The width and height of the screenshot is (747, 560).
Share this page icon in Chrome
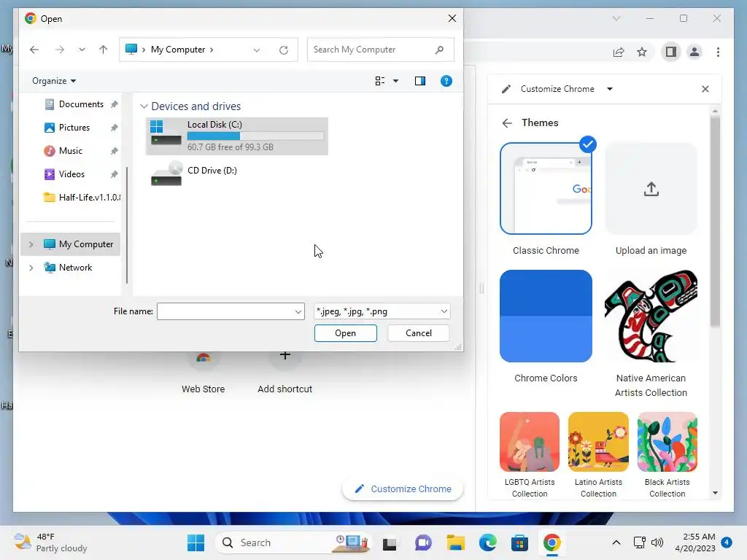click(619, 52)
